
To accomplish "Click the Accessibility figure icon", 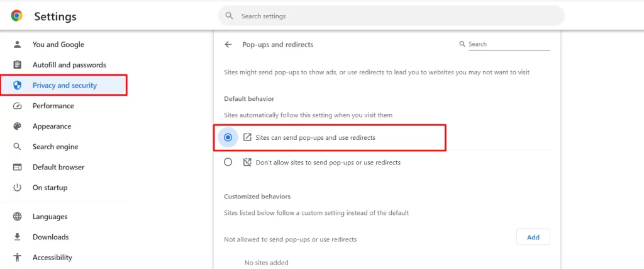I will pos(17,258).
